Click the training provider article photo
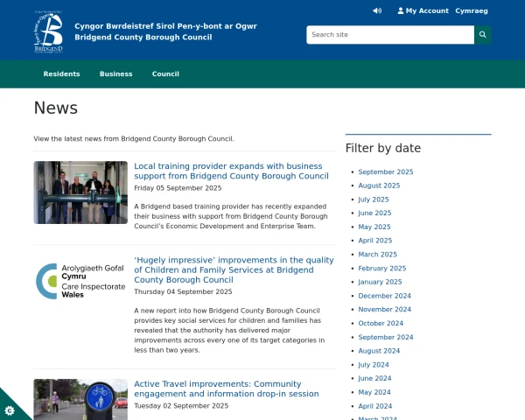525x420 pixels. pyautogui.click(x=80, y=192)
